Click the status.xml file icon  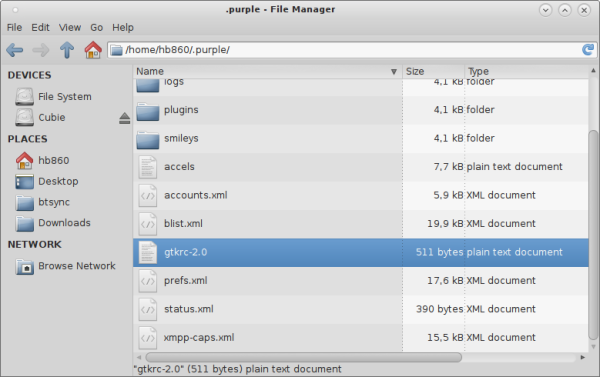coord(148,310)
